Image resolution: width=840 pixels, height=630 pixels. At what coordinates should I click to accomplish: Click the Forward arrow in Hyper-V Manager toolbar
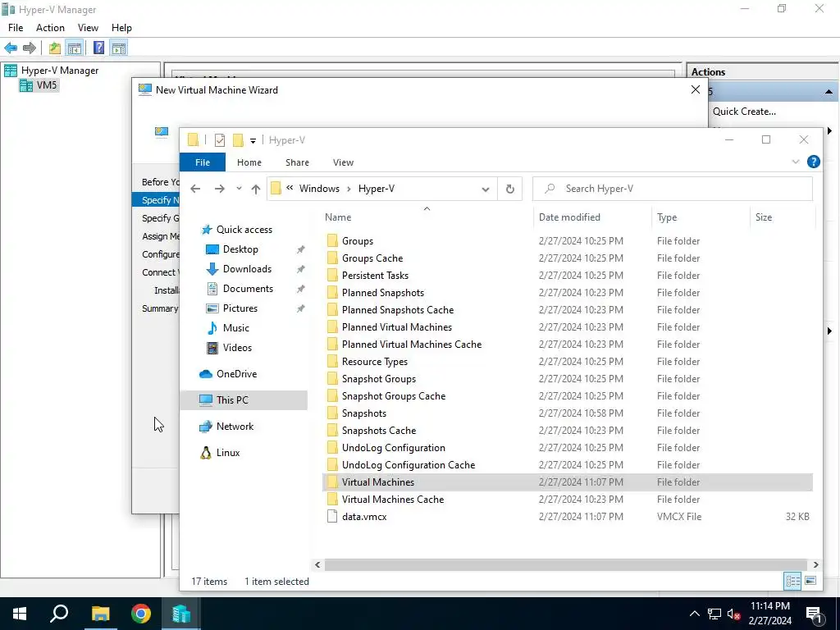point(30,48)
